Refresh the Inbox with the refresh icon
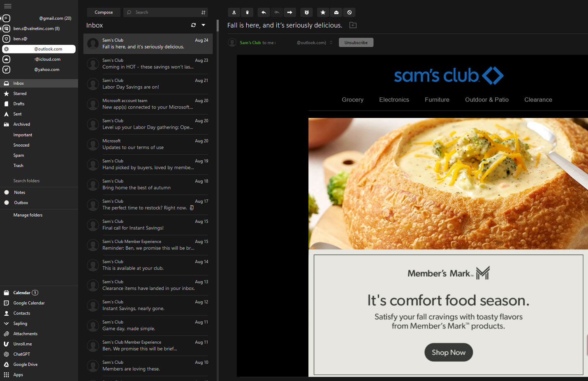 [x=193, y=25]
